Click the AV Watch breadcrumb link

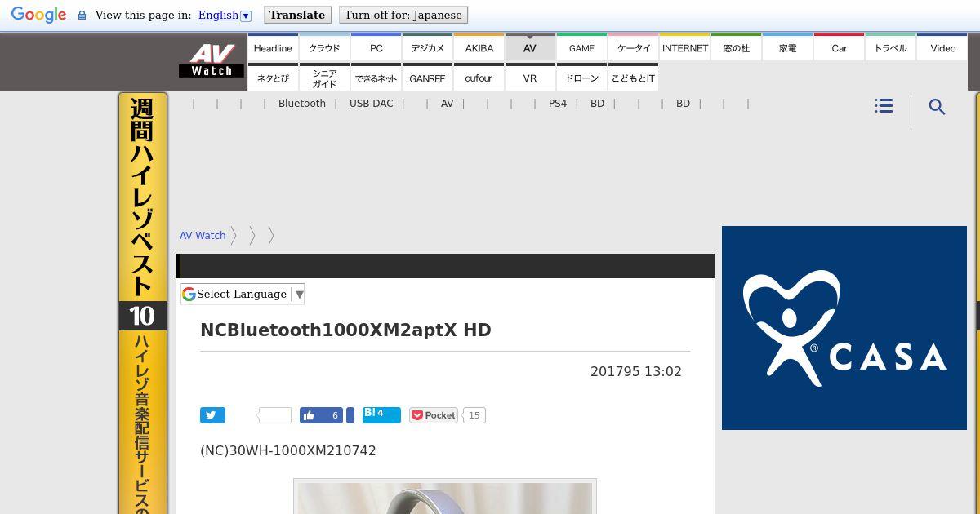(x=203, y=236)
